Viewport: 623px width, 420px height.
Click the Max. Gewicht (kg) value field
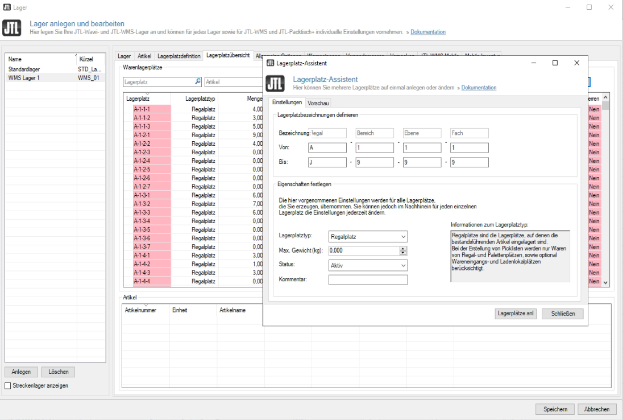(364, 251)
